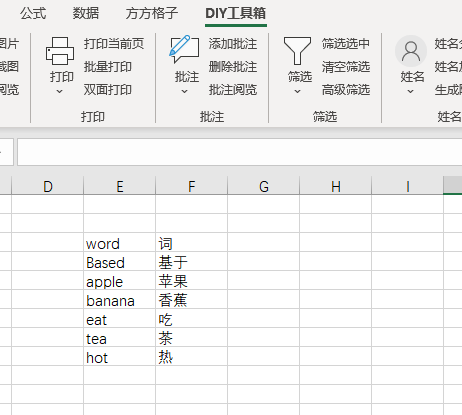Click the 批注 comment pencil icon
This screenshot has width=462, height=415.
pyautogui.click(x=184, y=49)
